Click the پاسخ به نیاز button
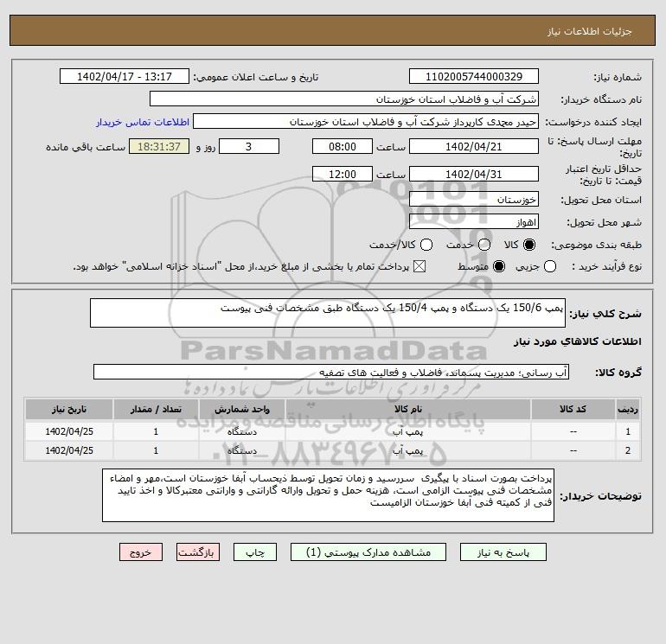The width and height of the screenshot is (666, 644). (503, 552)
